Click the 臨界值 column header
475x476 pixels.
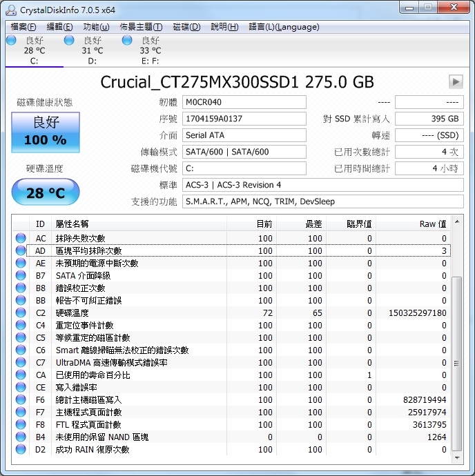pyautogui.click(x=351, y=224)
